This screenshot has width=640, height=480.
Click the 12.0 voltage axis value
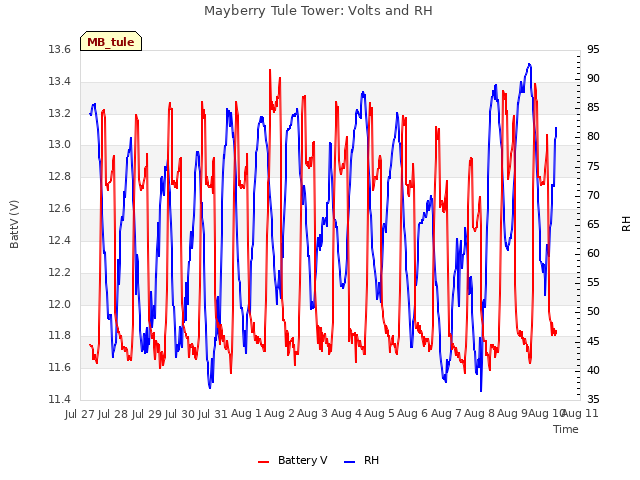click(x=60, y=304)
